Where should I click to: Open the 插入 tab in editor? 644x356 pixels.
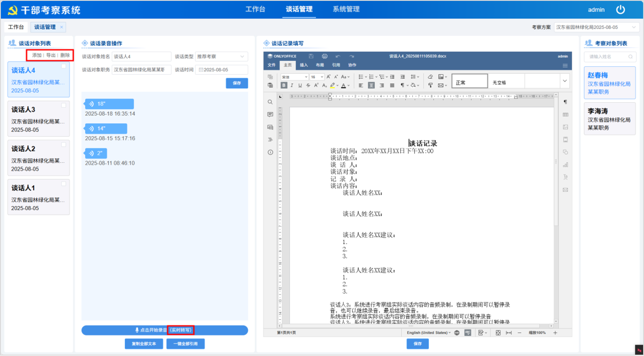304,65
